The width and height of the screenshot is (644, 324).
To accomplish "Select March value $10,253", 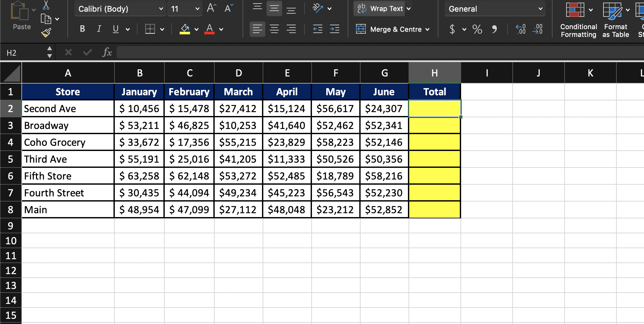I will pyautogui.click(x=239, y=125).
